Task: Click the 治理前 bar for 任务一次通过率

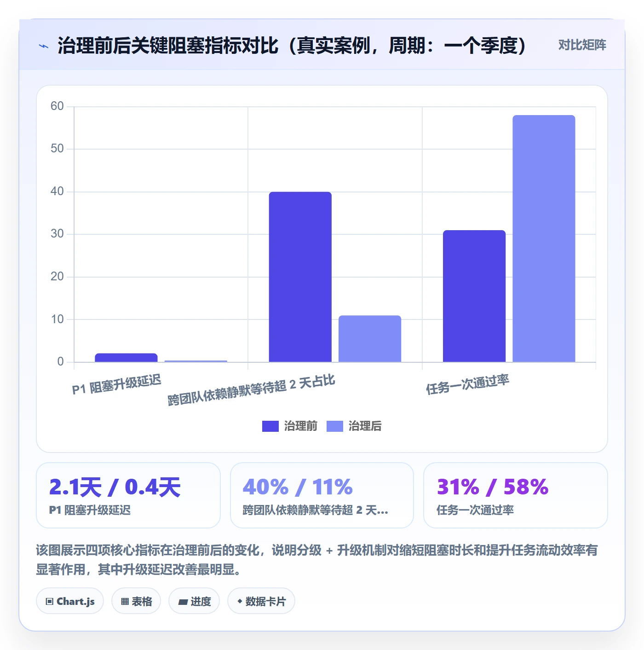Action: (474, 296)
